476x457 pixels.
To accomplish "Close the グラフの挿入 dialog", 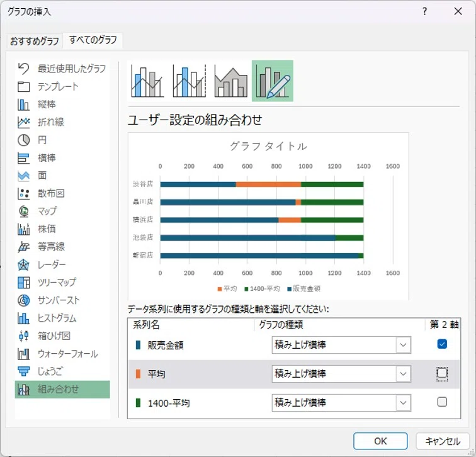I will (x=458, y=11).
